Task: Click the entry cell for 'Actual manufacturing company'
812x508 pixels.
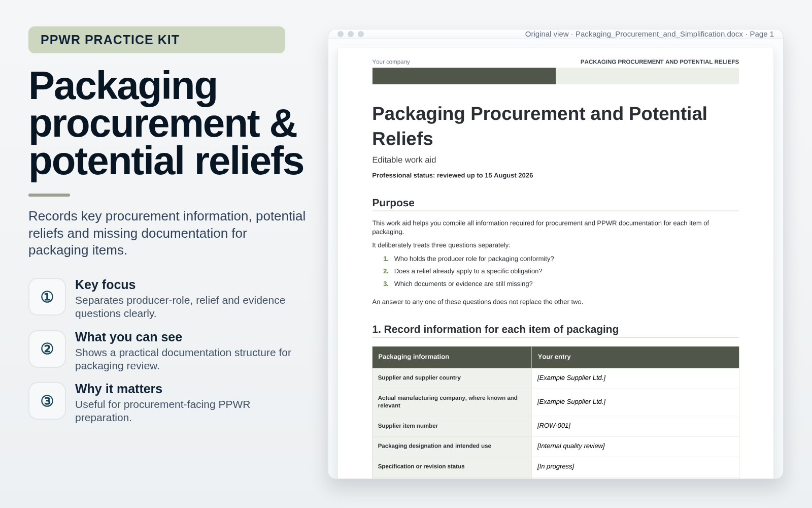Action: (x=635, y=402)
